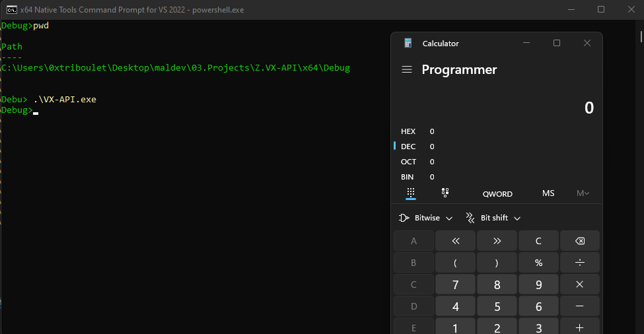Switch to the bit toggling keypad

pyautogui.click(x=445, y=193)
